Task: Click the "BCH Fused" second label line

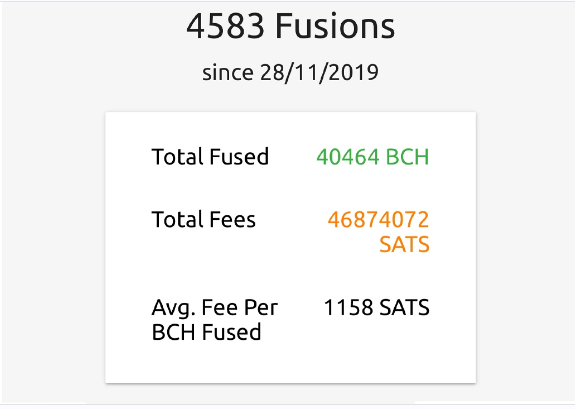Action: click(206, 332)
